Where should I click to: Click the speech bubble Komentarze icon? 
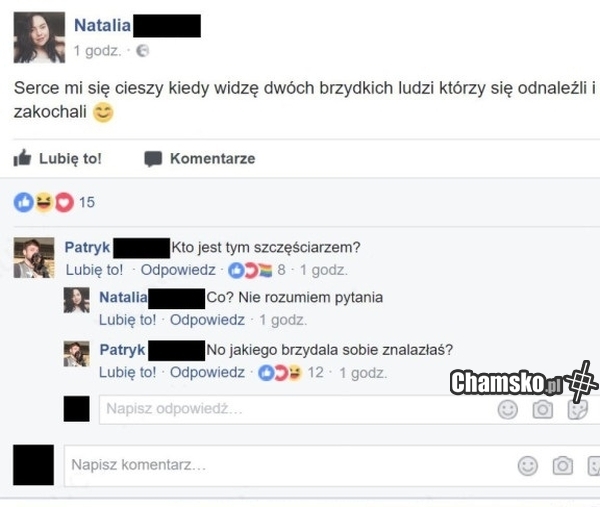point(153,159)
